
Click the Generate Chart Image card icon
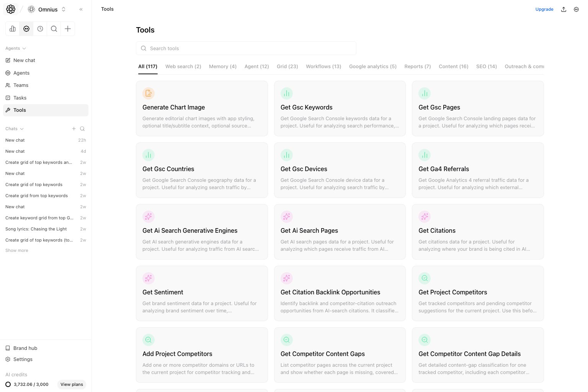click(149, 93)
